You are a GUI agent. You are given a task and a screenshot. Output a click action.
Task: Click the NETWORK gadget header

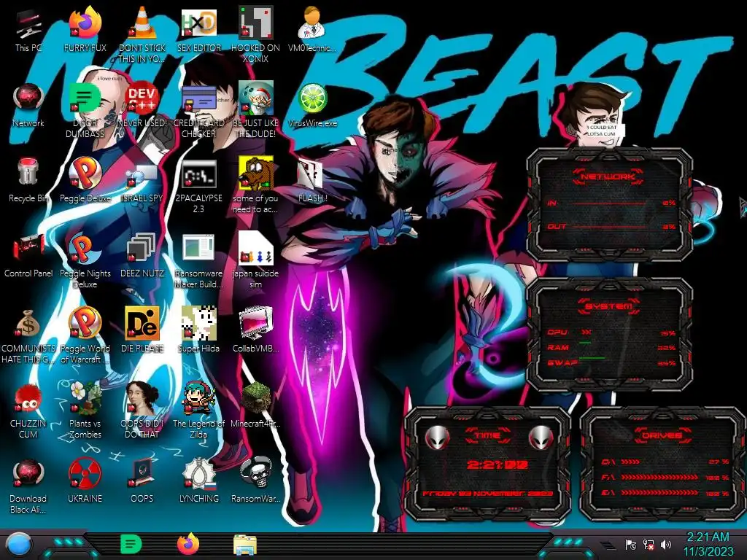[x=608, y=176]
